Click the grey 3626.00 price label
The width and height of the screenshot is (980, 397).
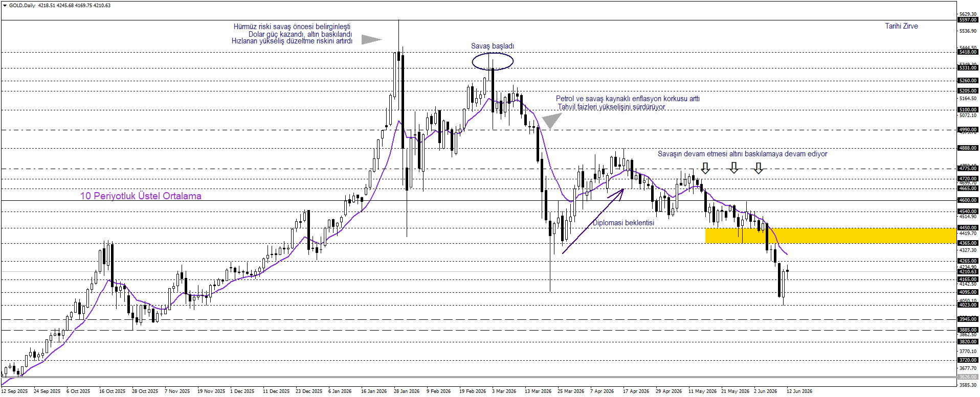(x=968, y=377)
